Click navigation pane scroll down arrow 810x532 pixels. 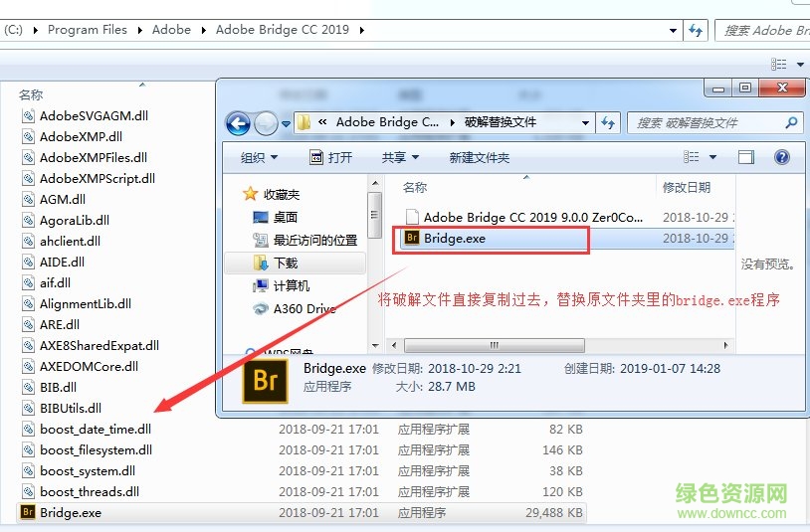click(x=375, y=345)
